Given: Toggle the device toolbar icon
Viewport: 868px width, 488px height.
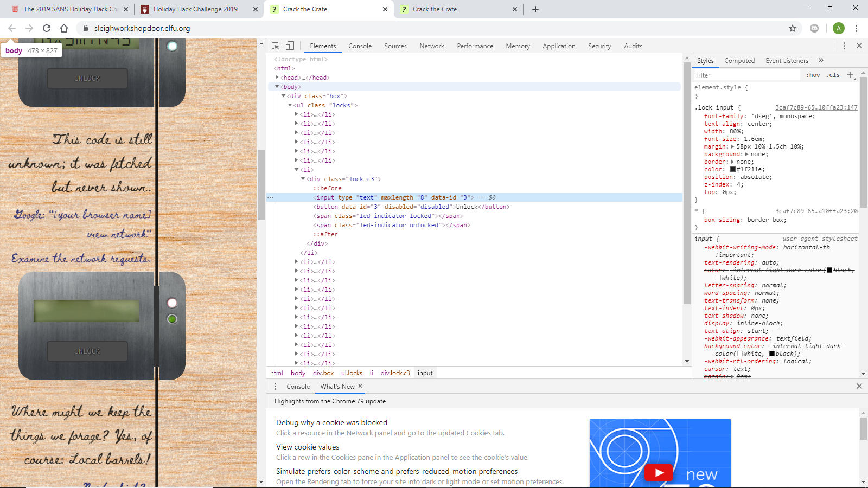Looking at the screenshot, I should (290, 46).
